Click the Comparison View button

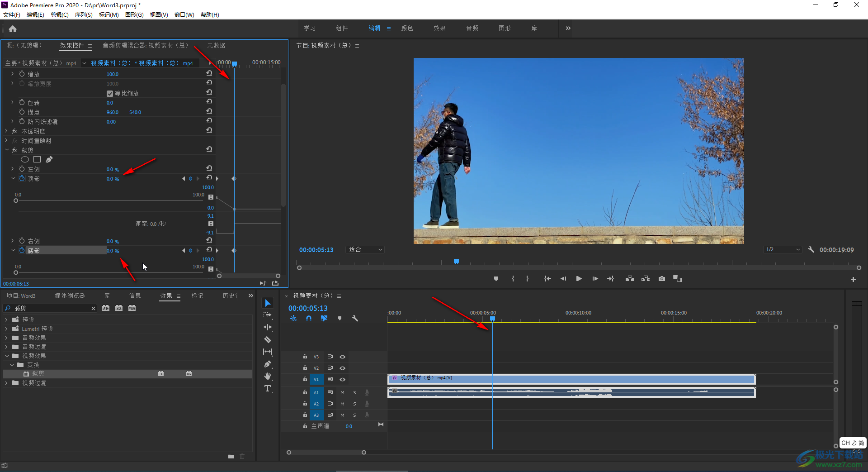[677, 279]
